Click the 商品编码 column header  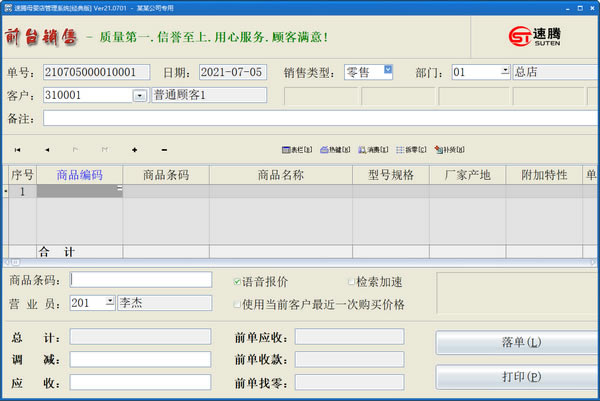[80, 175]
